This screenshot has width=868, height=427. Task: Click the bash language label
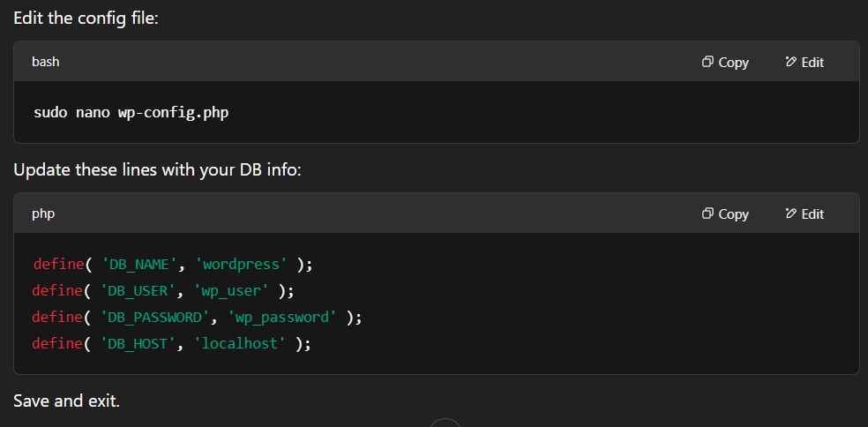pos(45,62)
